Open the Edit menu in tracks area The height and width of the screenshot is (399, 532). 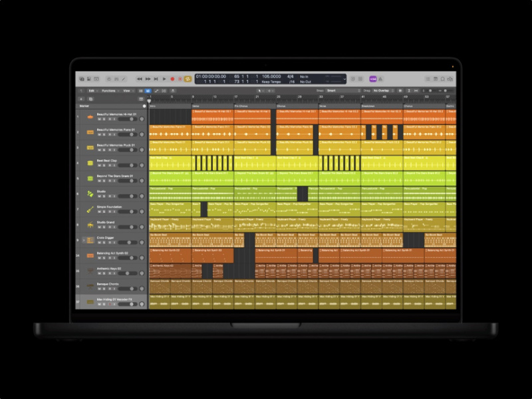(92, 90)
